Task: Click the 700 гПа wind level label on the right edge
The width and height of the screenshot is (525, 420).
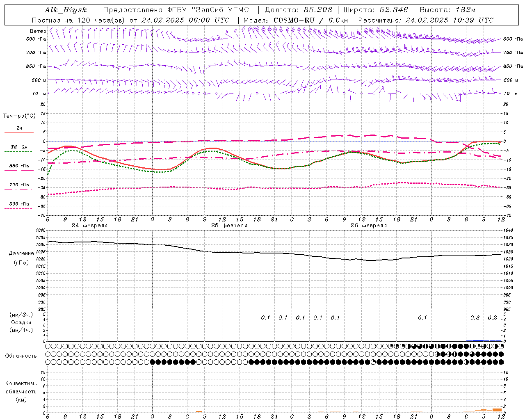Action: [x=513, y=52]
